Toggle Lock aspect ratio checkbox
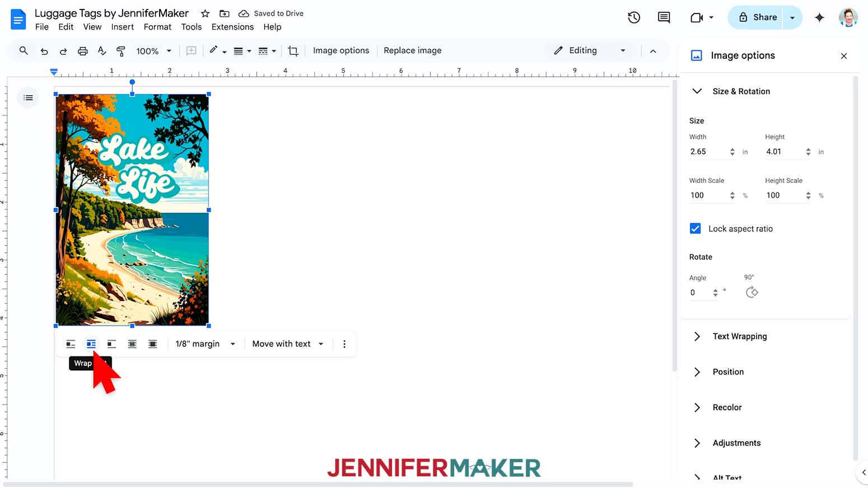The width and height of the screenshot is (868, 488). pos(695,228)
